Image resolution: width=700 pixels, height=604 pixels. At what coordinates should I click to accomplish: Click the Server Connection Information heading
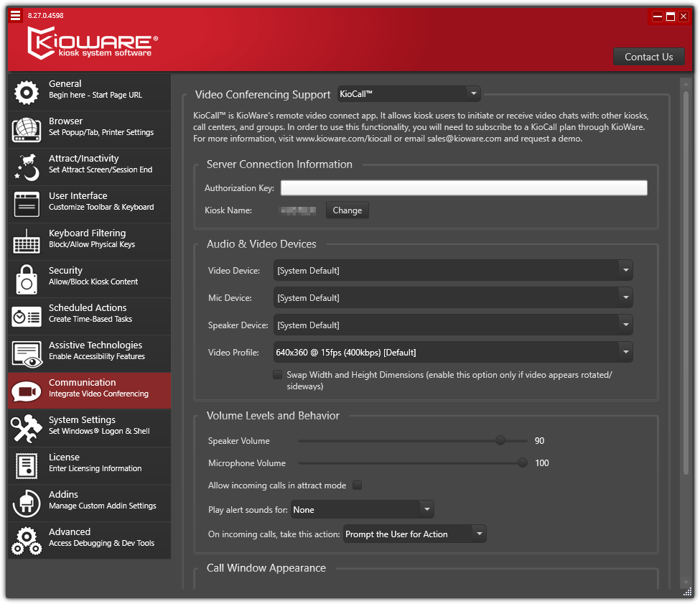(279, 164)
